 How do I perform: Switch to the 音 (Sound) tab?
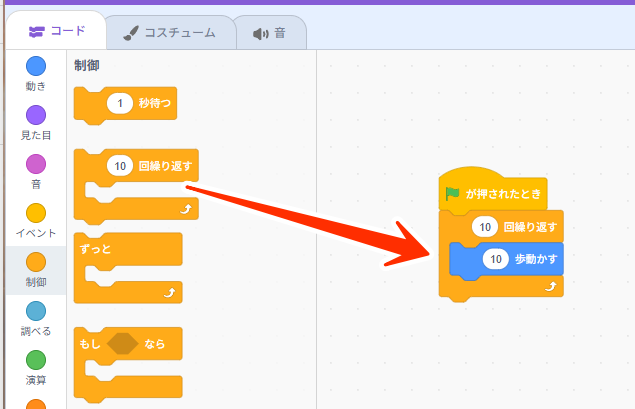269,33
